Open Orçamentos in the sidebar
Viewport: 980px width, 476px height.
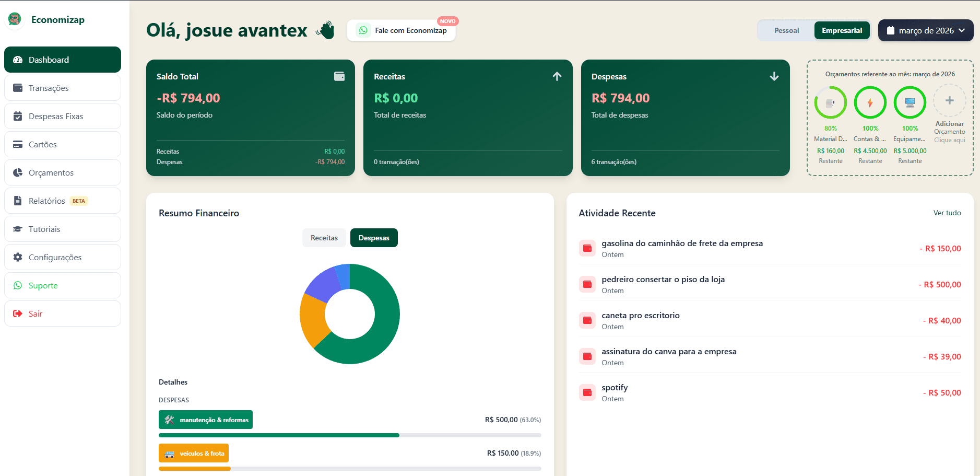[x=63, y=172]
